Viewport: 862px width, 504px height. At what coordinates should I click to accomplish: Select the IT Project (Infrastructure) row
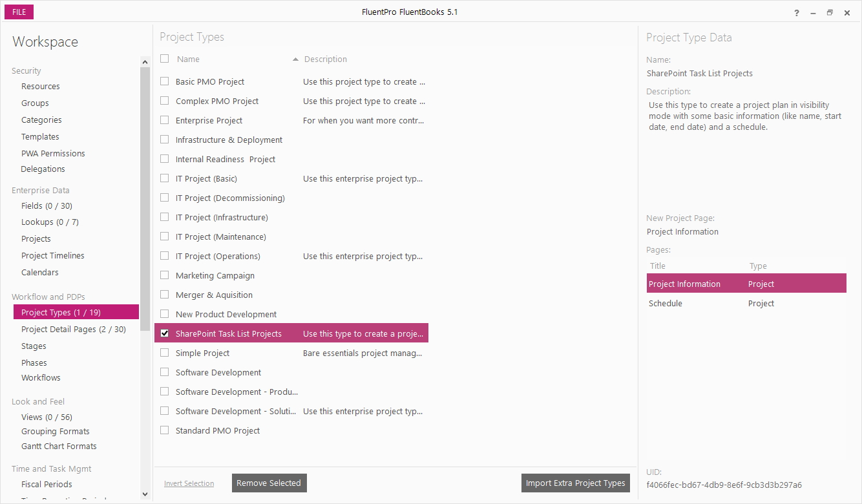click(x=291, y=217)
